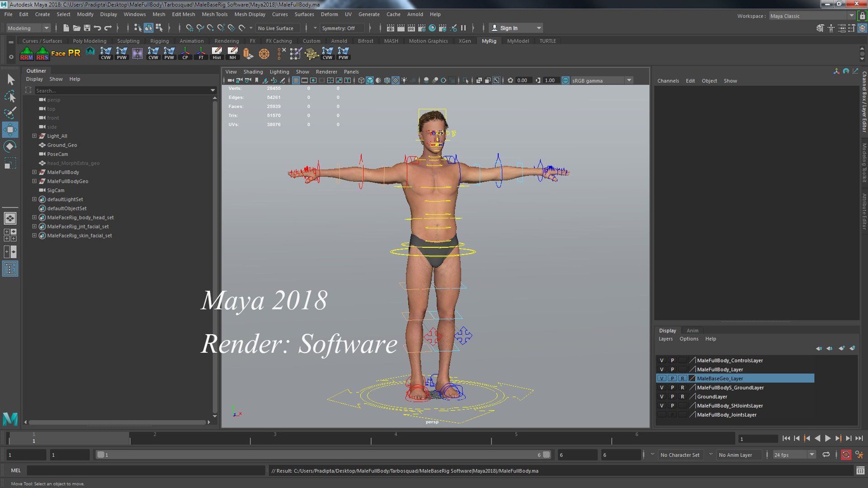Open the Face shelf tool
The image size is (868, 488).
coord(58,53)
